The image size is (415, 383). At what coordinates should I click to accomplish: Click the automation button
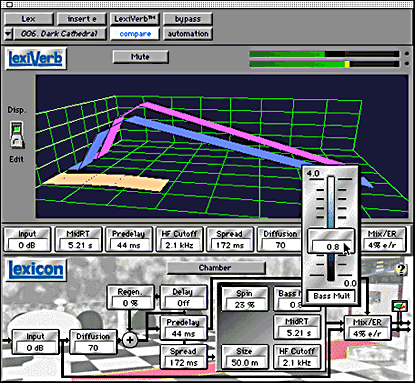pos(188,34)
